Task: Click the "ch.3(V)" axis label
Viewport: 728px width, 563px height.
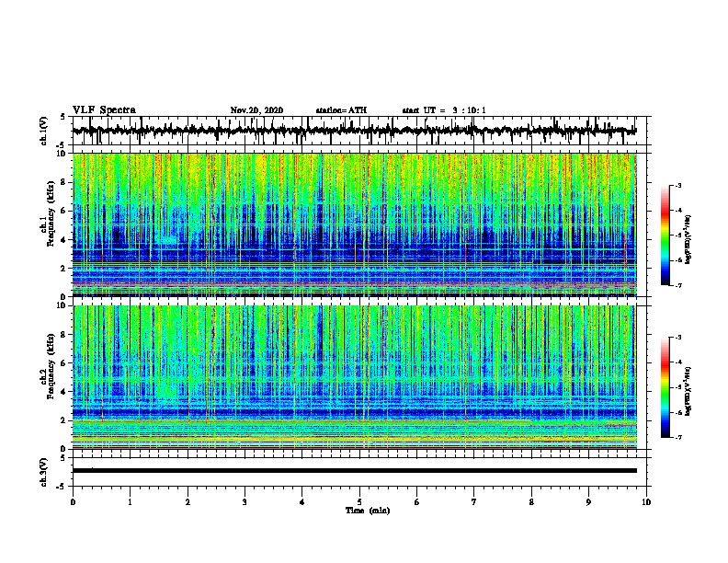Action: [44, 472]
